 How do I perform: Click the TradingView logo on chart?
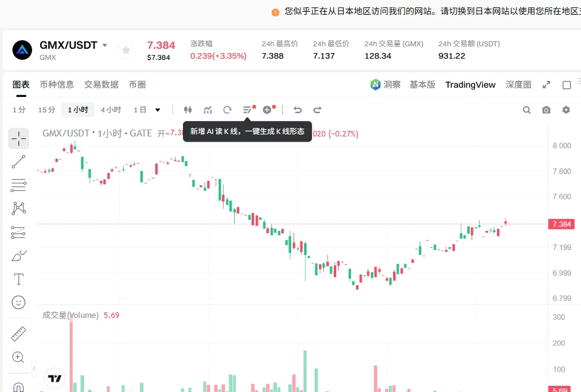pos(55,378)
